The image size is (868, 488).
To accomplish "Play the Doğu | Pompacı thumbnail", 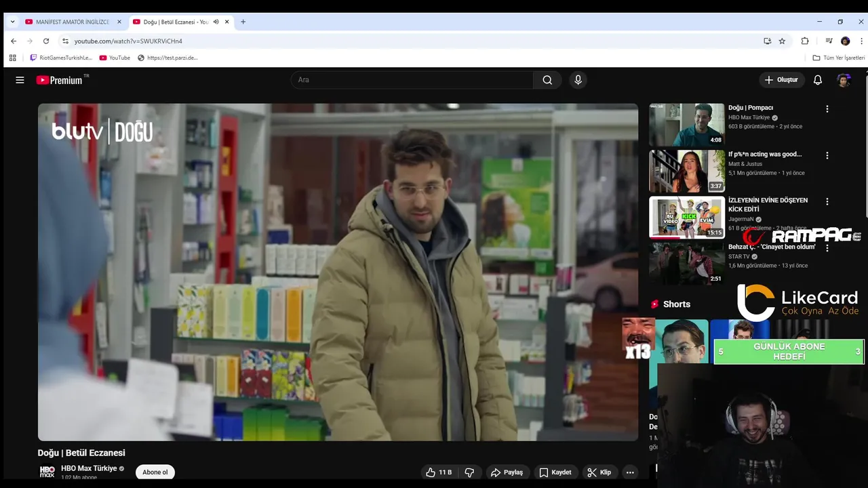I will (687, 125).
